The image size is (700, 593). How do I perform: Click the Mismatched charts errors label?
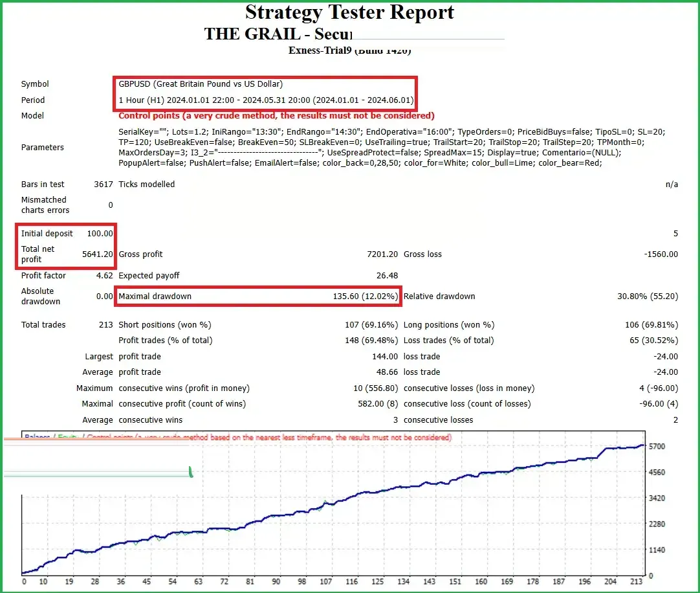coord(45,205)
